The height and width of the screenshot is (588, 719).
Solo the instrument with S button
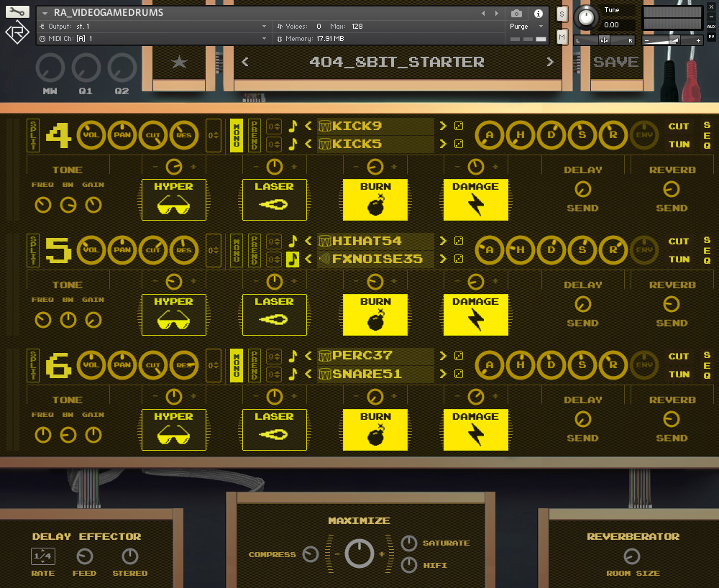[x=562, y=14]
